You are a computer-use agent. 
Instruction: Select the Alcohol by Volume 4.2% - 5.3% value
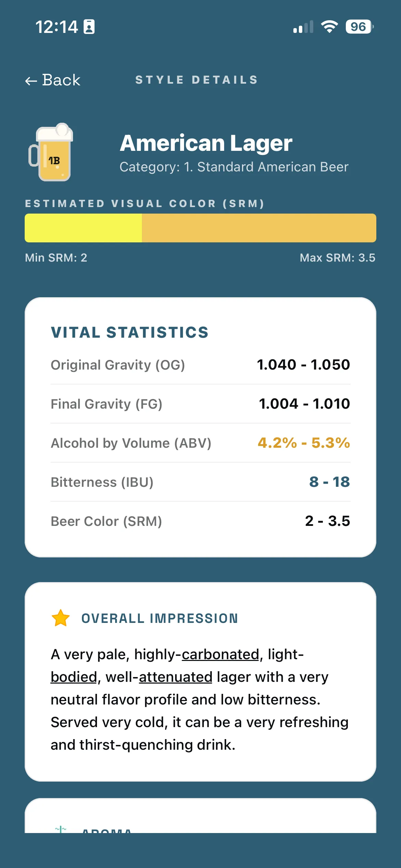(304, 443)
